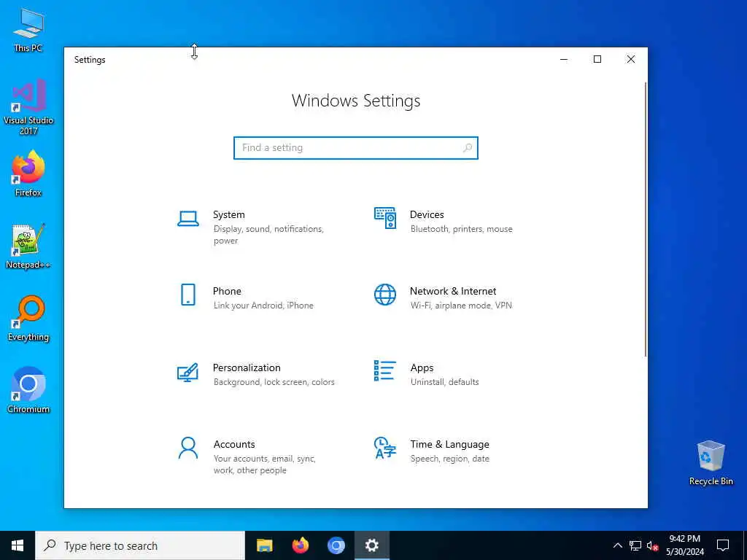Open the Time & Language title link
This screenshot has height=560, width=747.
tap(449, 444)
